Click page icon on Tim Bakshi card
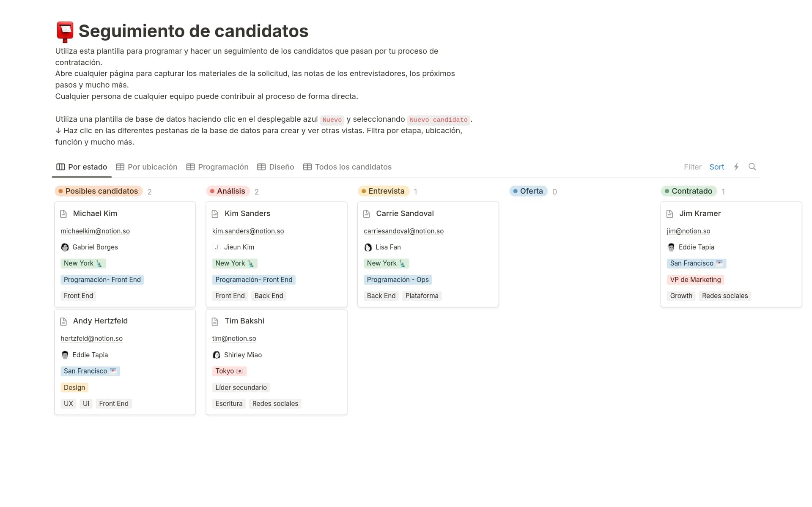The image size is (812, 507). point(215,321)
